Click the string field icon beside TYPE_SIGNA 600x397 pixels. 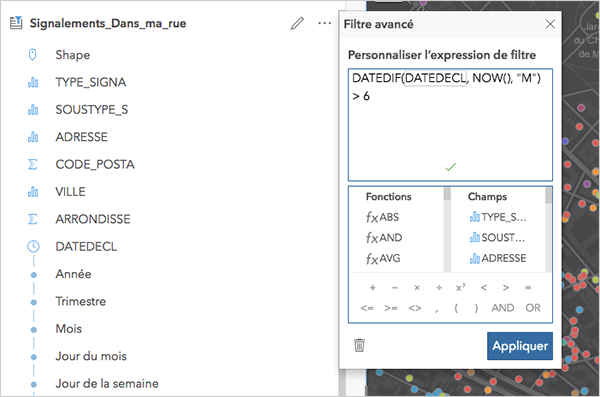33,82
